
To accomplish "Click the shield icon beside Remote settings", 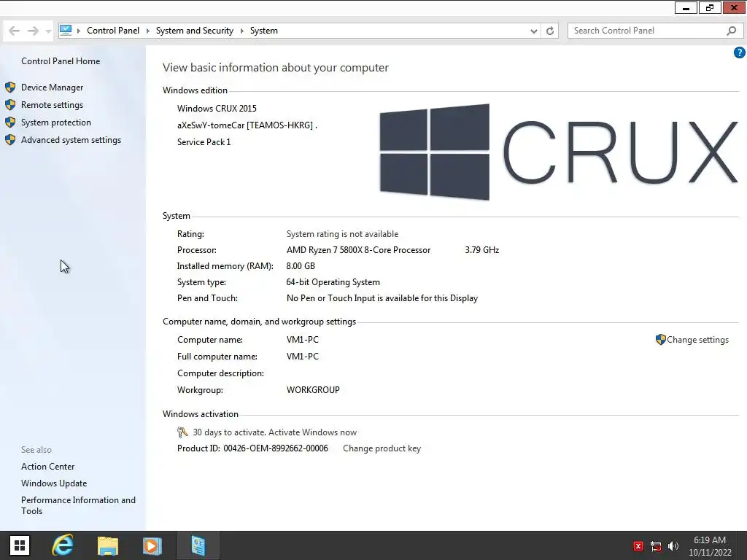I will coord(10,105).
